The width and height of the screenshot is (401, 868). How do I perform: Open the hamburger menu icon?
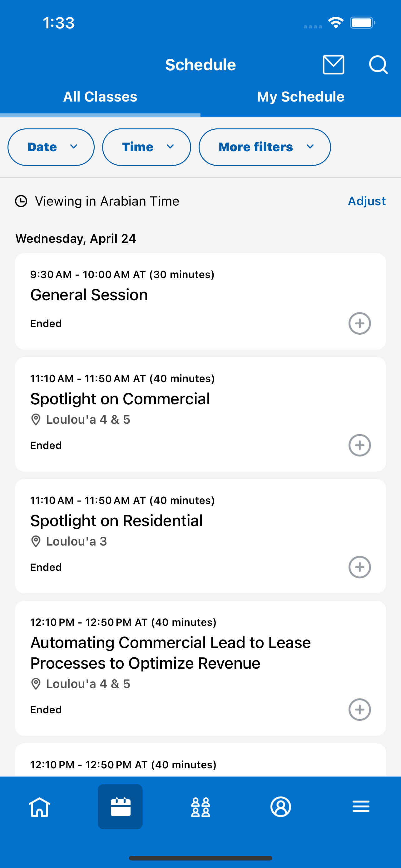click(361, 807)
